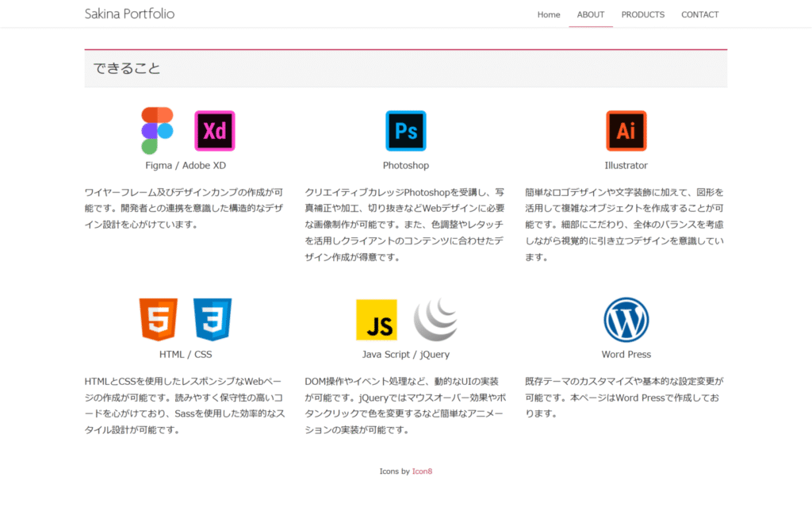Viewport: 812px width, 519px height.
Task: Select the Photoshop Ps icon
Action: point(406,131)
